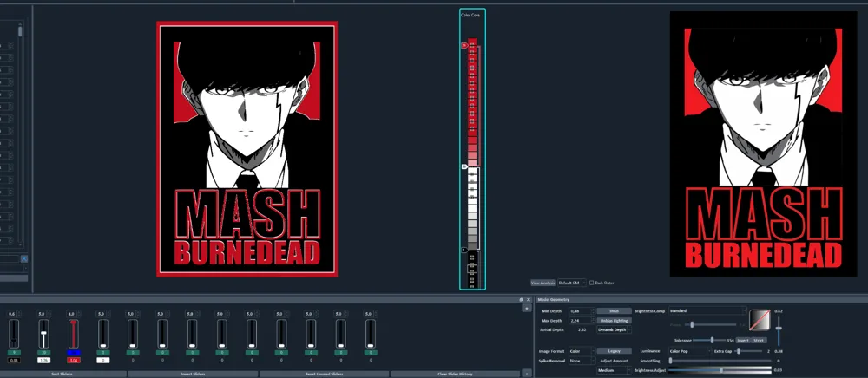Open the Luminance Color Pop dropdown

(x=690, y=351)
